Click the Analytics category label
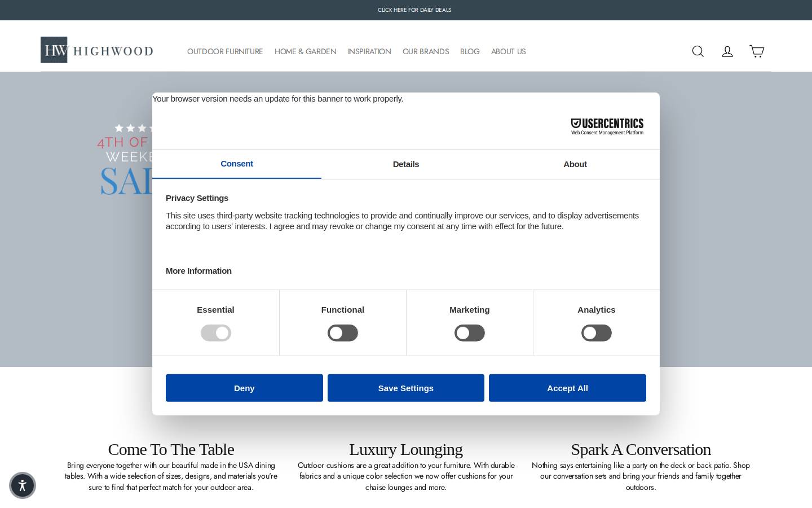Screen dimensions: 812x508 pos(597,310)
